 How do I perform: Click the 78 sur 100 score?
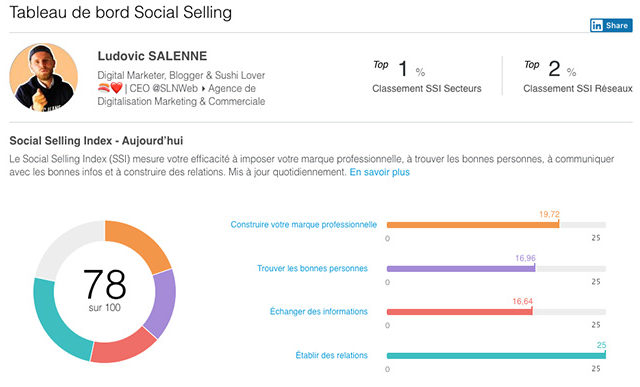(x=104, y=290)
